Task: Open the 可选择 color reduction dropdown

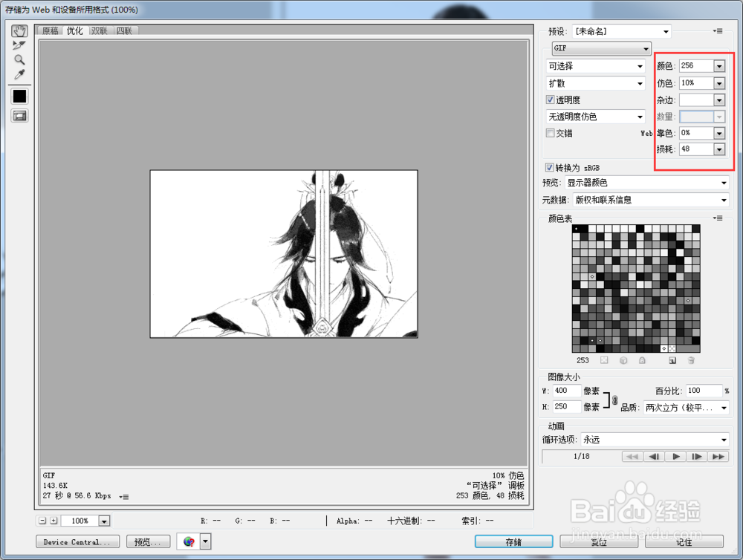Action: pyautogui.click(x=596, y=66)
